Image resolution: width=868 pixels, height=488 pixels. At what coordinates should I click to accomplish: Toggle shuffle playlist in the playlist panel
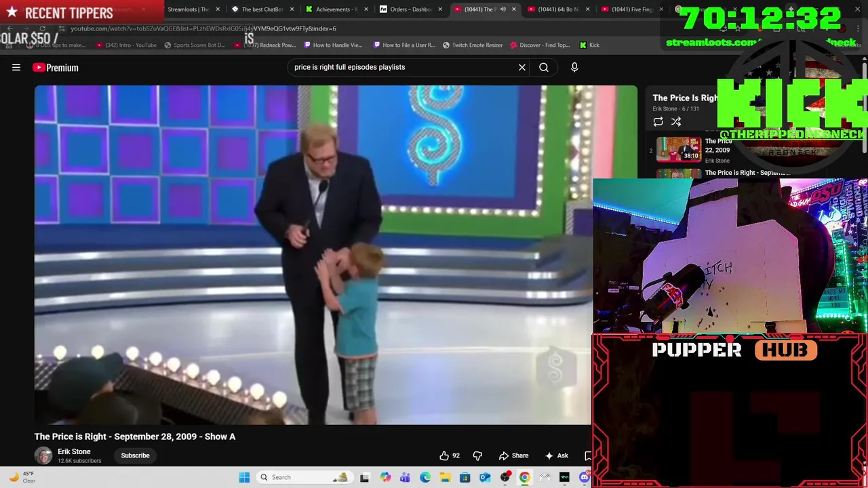point(676,121)
